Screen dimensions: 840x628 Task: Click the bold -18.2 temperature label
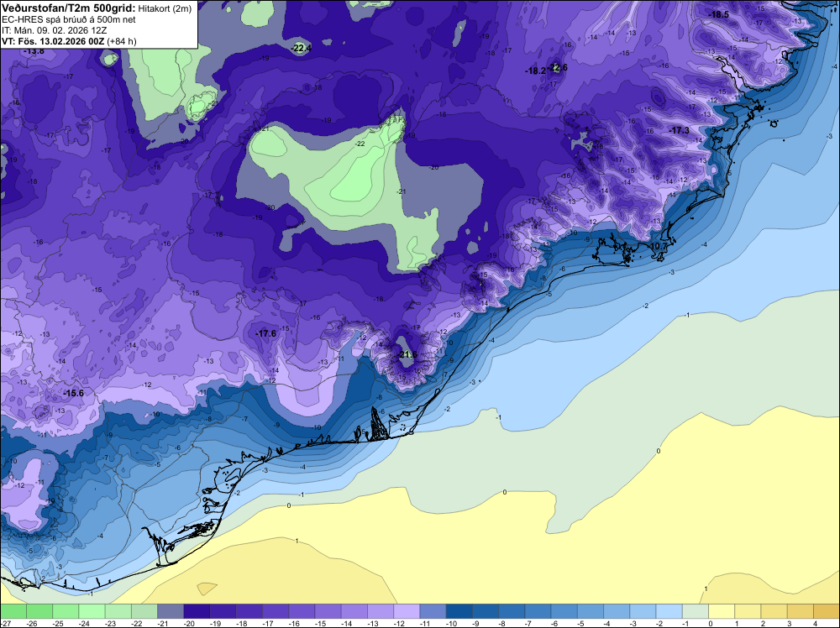point(536,71)
